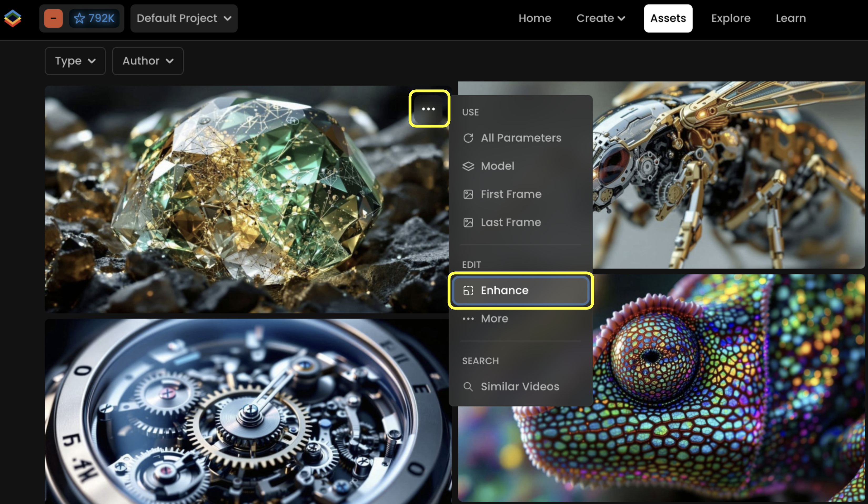Screen dimensions: 868x504
Task: Expand the Create menu
Action: (601, 18)
